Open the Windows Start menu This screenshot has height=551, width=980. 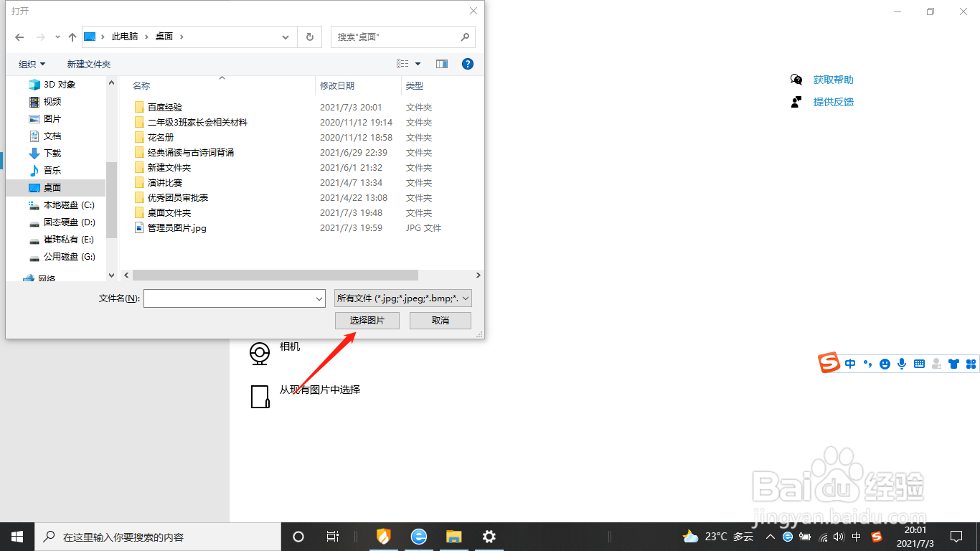pos(17,537)
